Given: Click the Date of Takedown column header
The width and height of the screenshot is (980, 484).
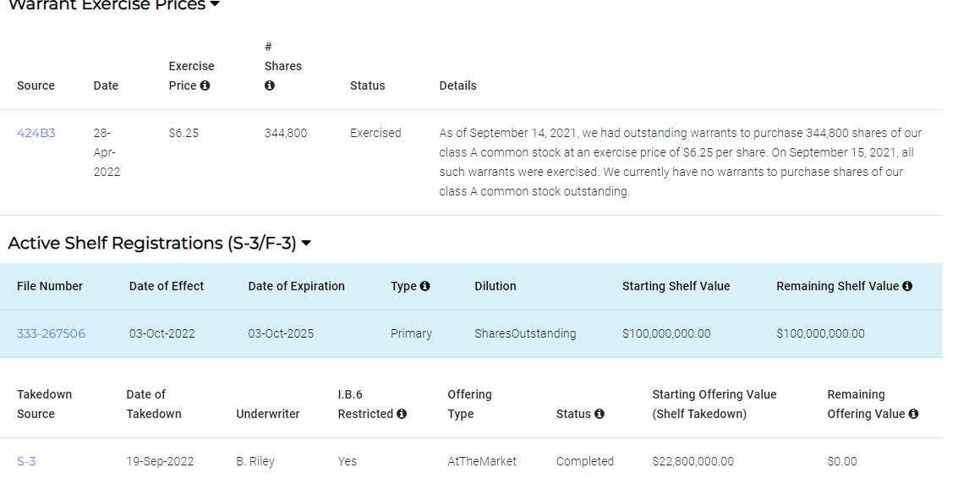Looking at the screenshot, I should 154,404.
